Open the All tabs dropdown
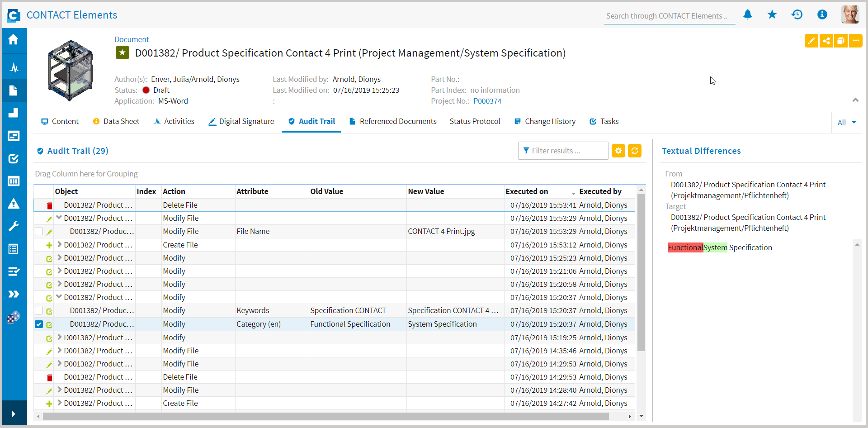Image resolution: width=868 pixels, height=428 pixels. 847,123
